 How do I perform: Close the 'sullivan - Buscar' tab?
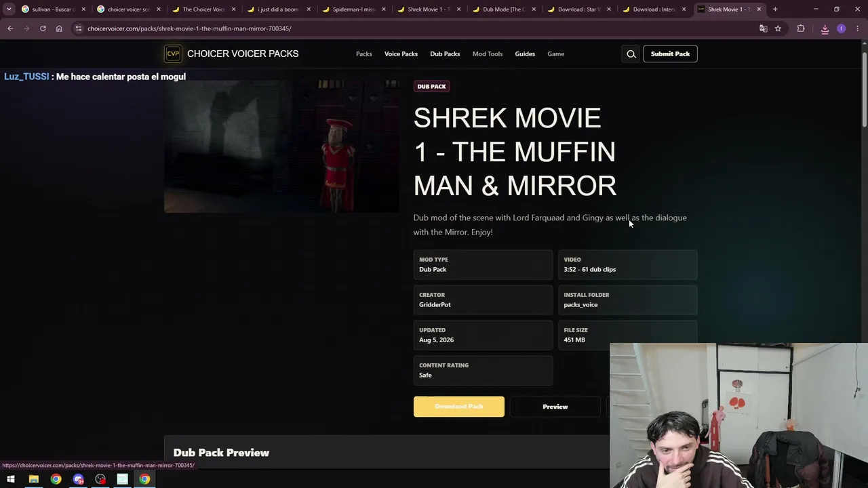pos(83,9)
